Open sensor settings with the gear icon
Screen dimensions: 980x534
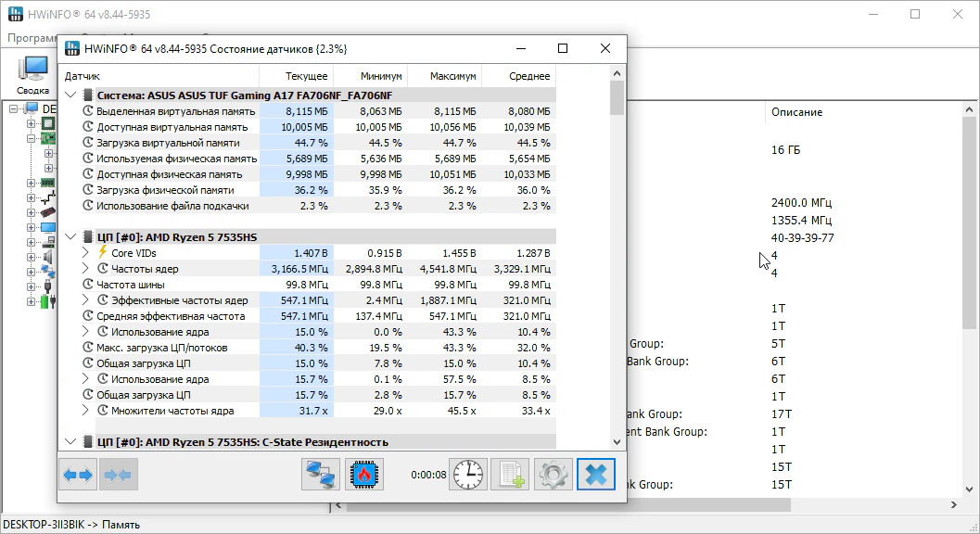[x=554, y=475]
